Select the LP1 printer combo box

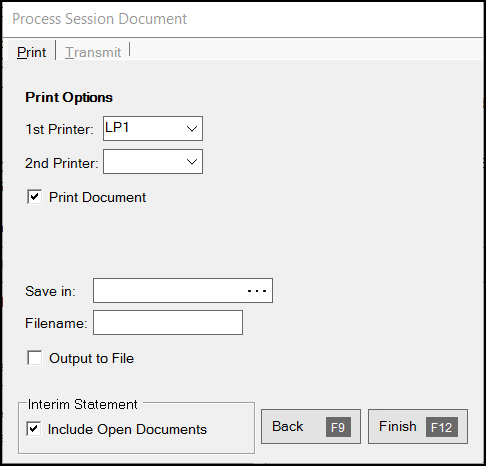[x=153, y=129]
